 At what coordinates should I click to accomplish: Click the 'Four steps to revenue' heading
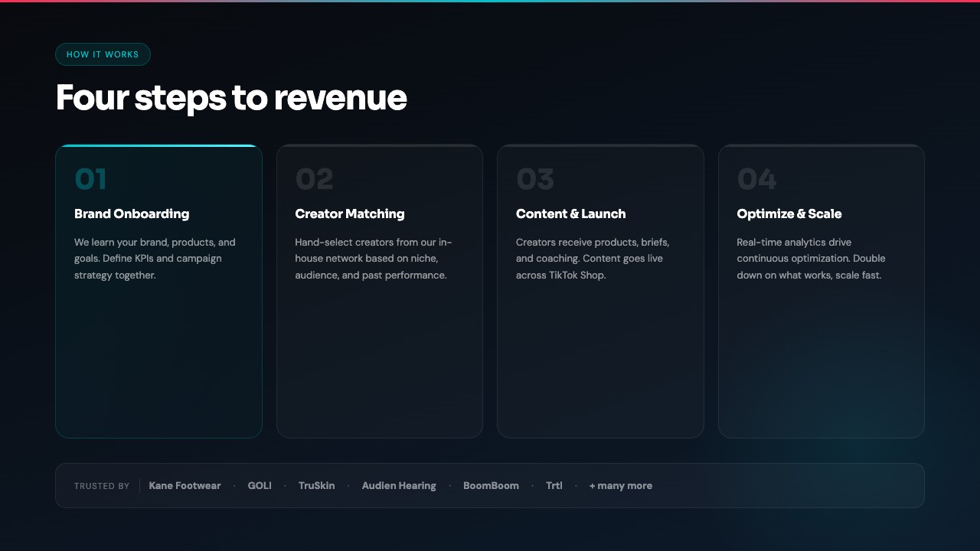230,98
